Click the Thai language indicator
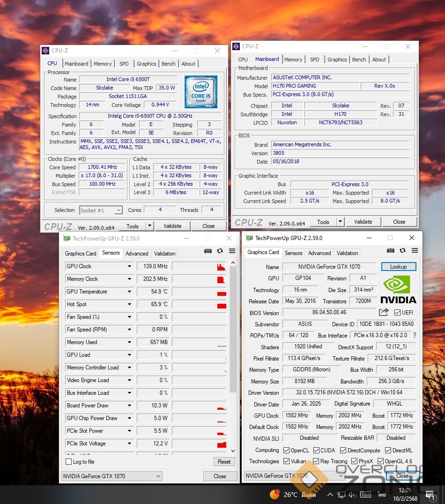 [382, 494]
